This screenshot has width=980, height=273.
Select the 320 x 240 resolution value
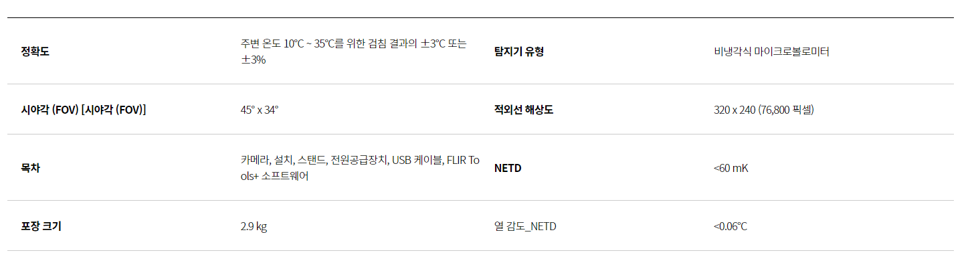734,110
